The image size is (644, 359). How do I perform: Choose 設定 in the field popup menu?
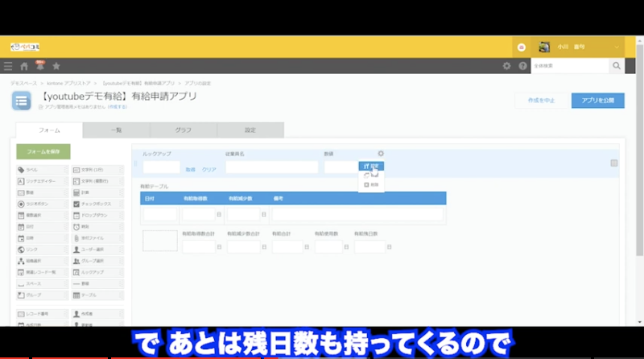pos(371,166)
